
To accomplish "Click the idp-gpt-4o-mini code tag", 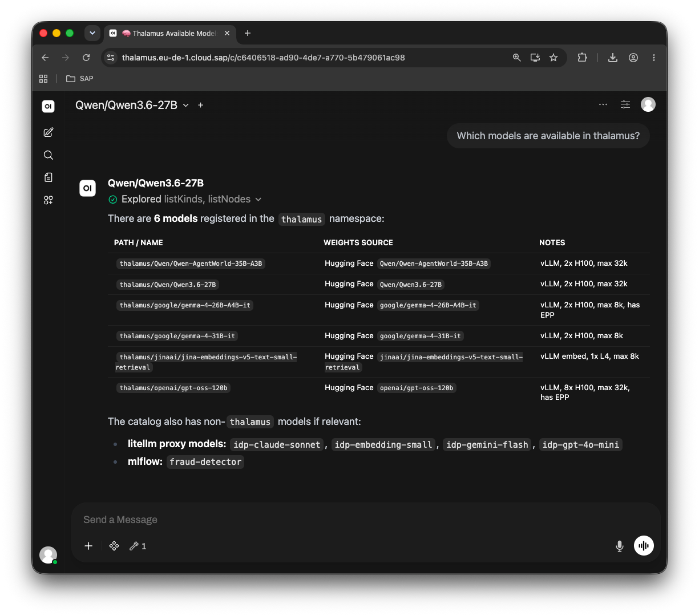I will pyautogui.click(x=580, y=444).
